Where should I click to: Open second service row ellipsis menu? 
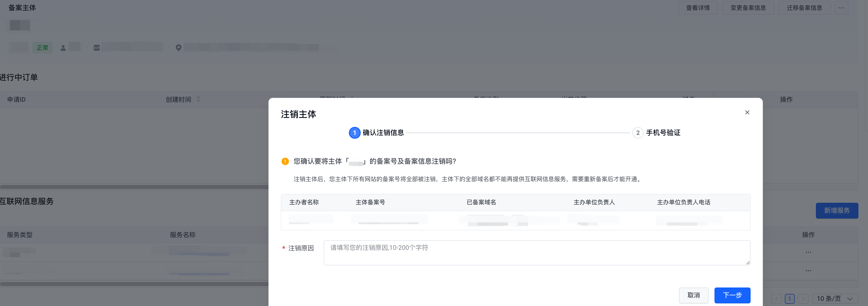coord(808,271)
